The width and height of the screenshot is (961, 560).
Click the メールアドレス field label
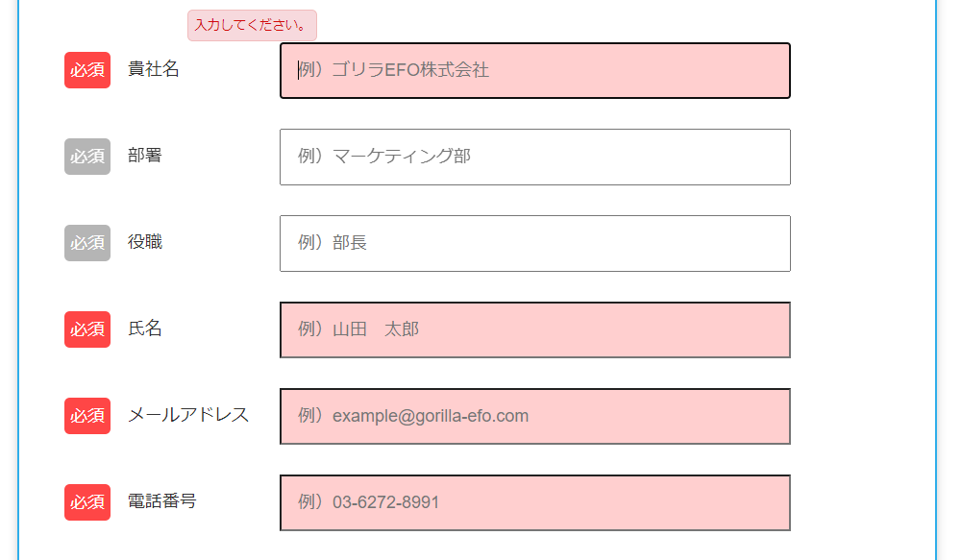185,415
